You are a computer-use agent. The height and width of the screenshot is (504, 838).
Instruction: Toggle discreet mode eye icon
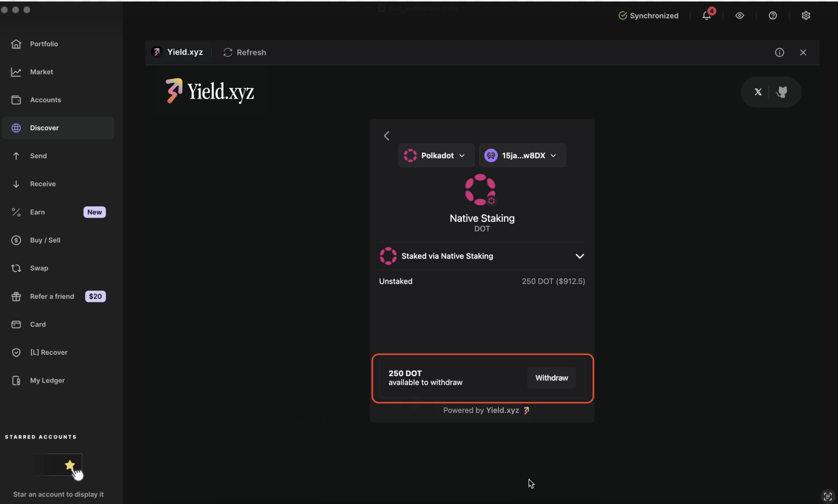(x=739, y=16)
